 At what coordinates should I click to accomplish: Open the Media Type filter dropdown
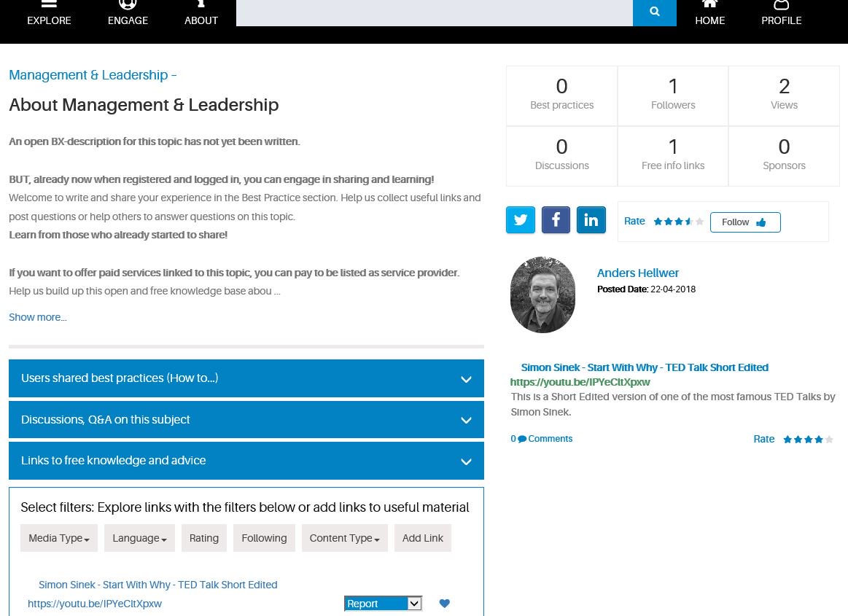pos(59,538)
